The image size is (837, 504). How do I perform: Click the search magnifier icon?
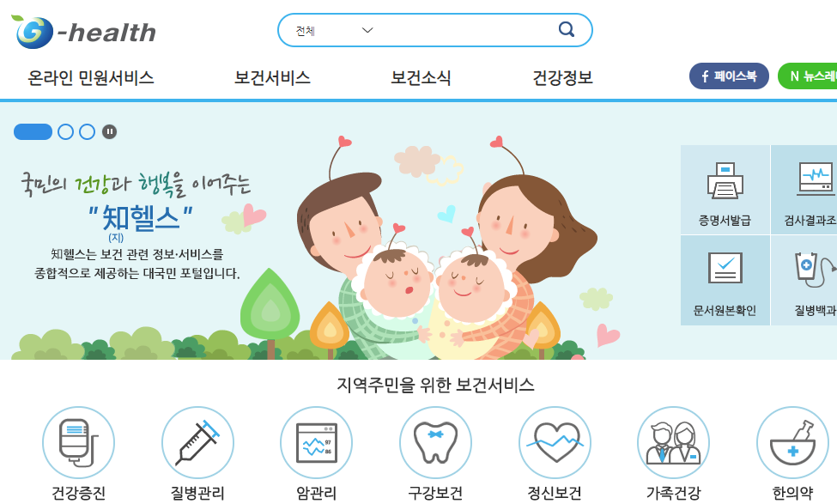567,29
